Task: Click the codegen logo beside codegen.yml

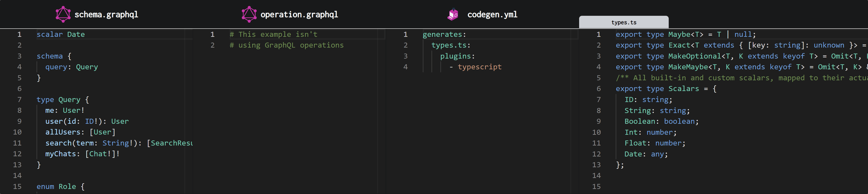Action: pyautogui.click(x=453, y=14)
